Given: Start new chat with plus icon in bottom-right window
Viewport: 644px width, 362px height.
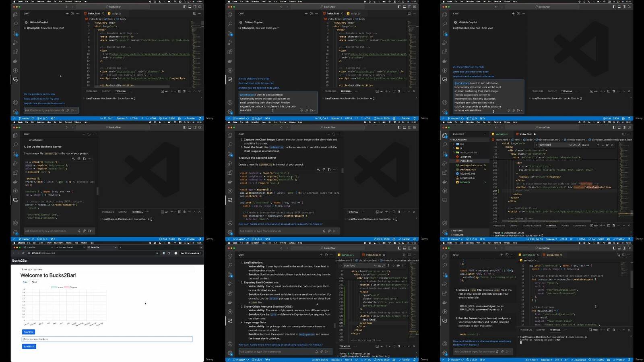Looking at the screenshot, I should point(502,254).
